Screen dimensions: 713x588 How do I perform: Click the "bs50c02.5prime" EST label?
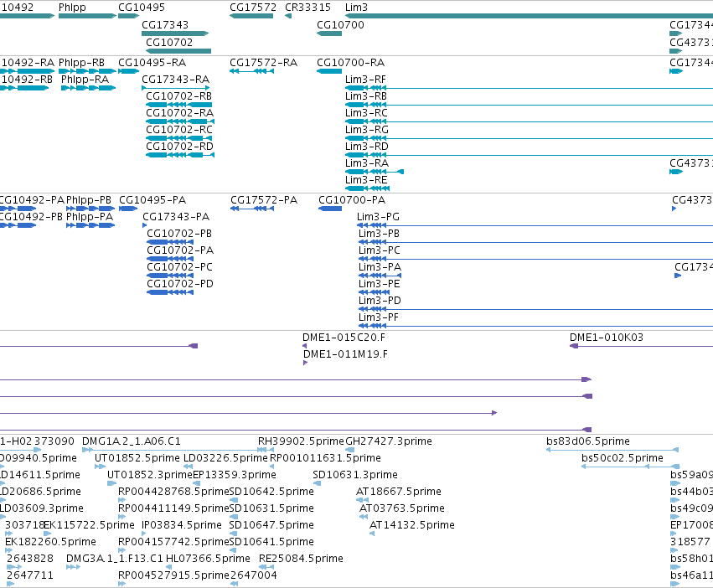(x=623, y=458)
